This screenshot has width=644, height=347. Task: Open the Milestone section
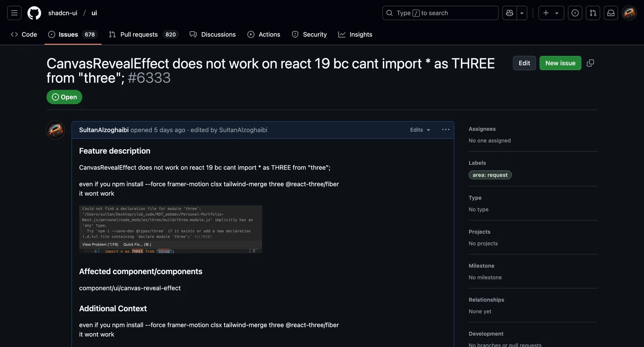tap(482, 266)
